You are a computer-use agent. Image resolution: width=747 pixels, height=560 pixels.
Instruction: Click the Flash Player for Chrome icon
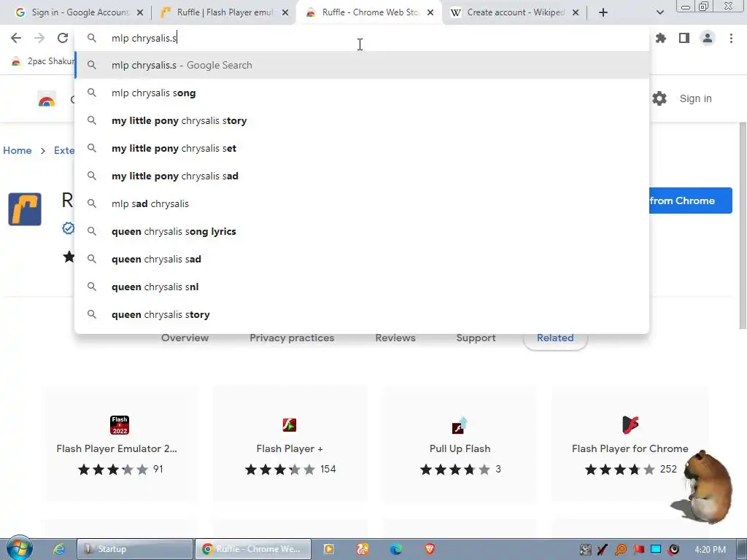click(630, 425)
